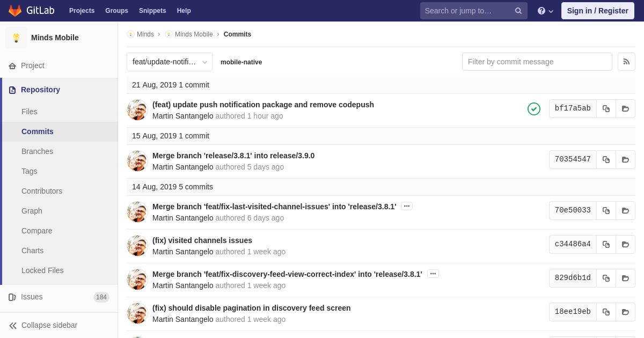The image size is (644, 338).
Task: Open commit '(fix) should disable pagination in discovery feed'
Action: click(x=252, y=308)
